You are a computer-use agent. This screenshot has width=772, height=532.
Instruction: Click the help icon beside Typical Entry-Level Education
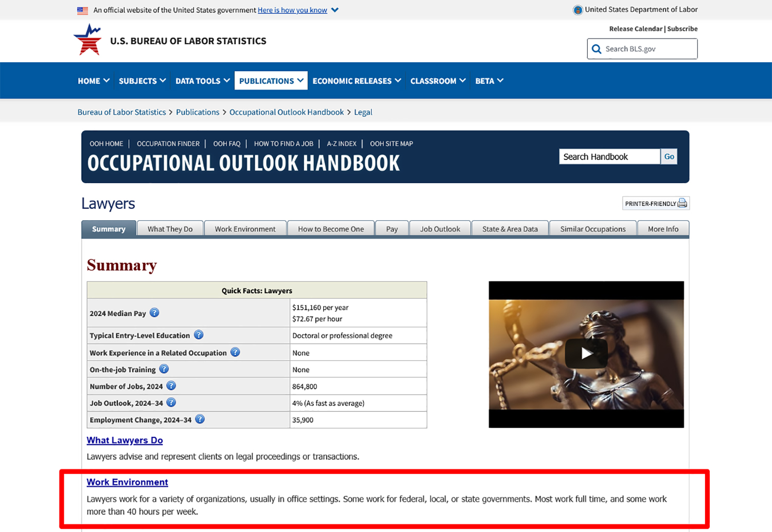coord(199,334)
